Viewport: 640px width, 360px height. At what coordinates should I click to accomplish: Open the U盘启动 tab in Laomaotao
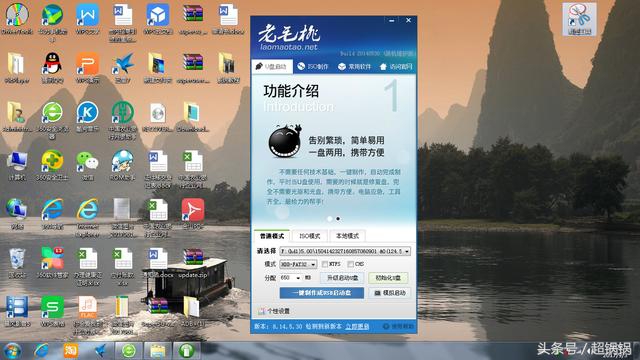click(272, 67)
